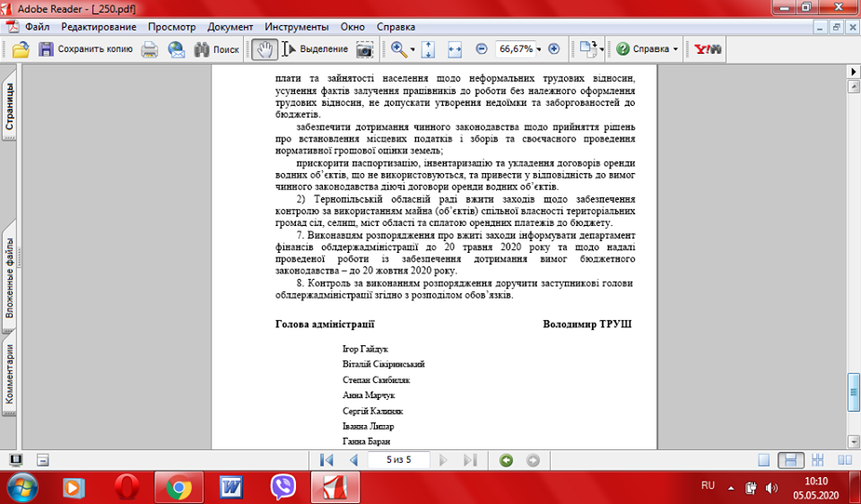This screenshot has width=861, height=504.
Task: Select the Hand tool
Action: (x=264, y=49)
